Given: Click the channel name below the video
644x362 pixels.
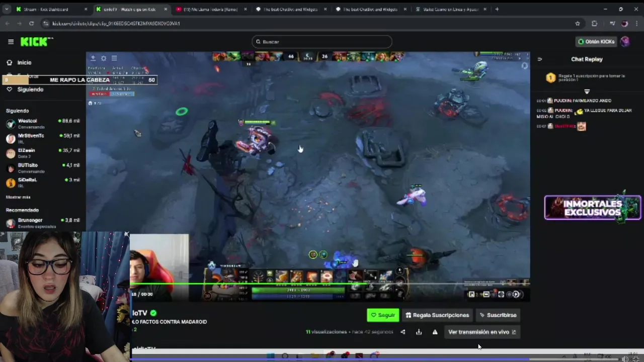Looking at the screenshot, I should pyautogui.click(x=140, y=313).
